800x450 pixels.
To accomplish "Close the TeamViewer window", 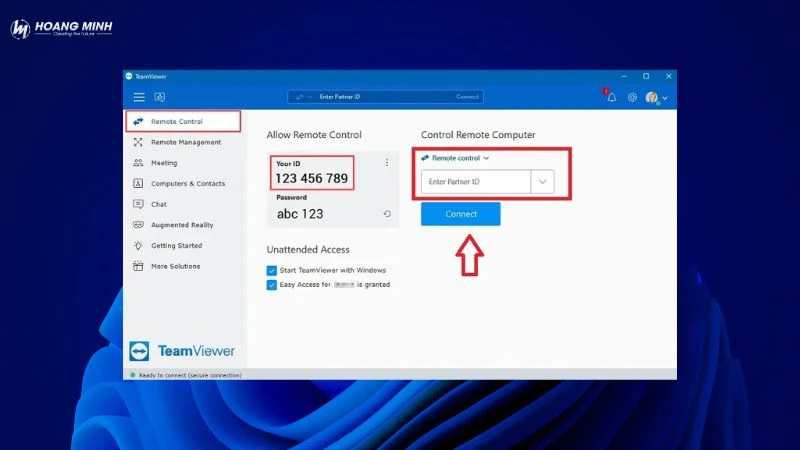I will [668, 76].
